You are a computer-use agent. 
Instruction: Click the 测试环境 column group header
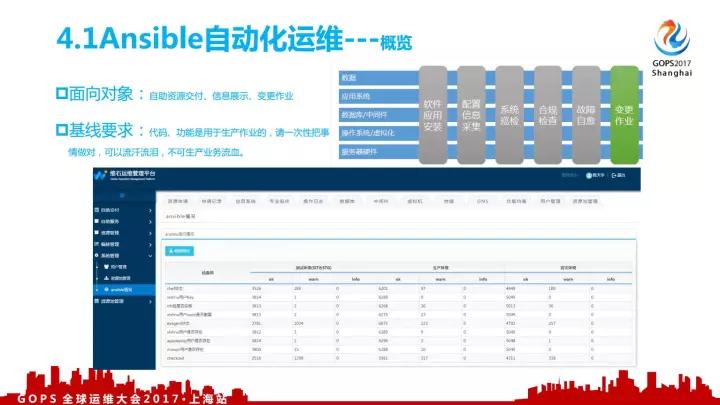[x=314, y=268]
